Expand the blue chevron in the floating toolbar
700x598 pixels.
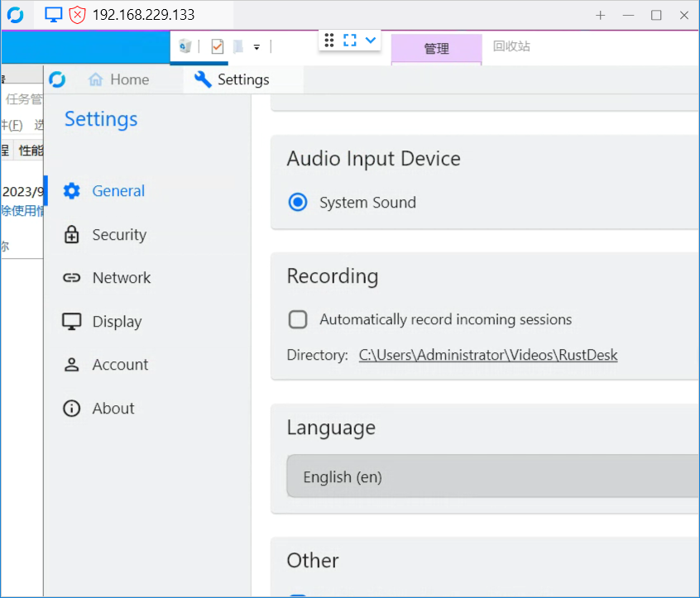[x=369, y=41]
